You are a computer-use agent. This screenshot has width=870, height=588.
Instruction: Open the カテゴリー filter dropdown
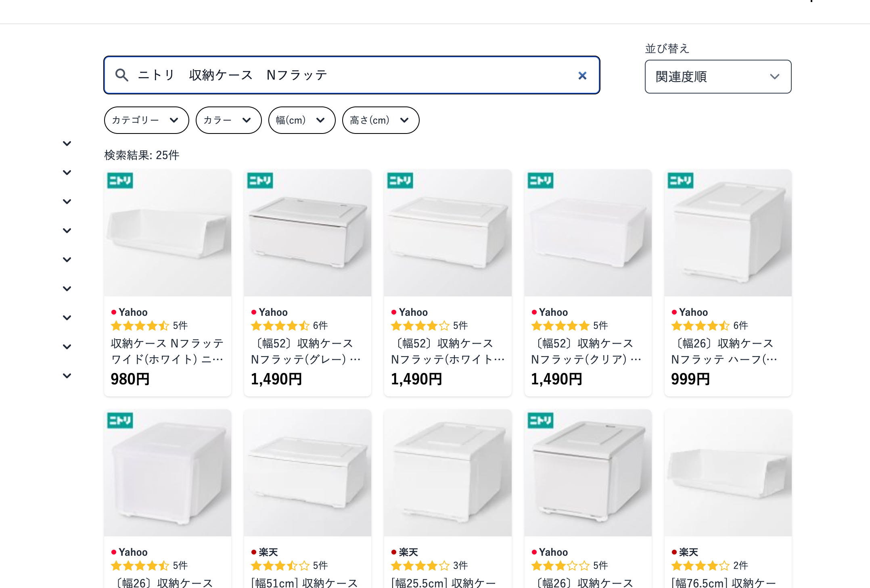146,120
